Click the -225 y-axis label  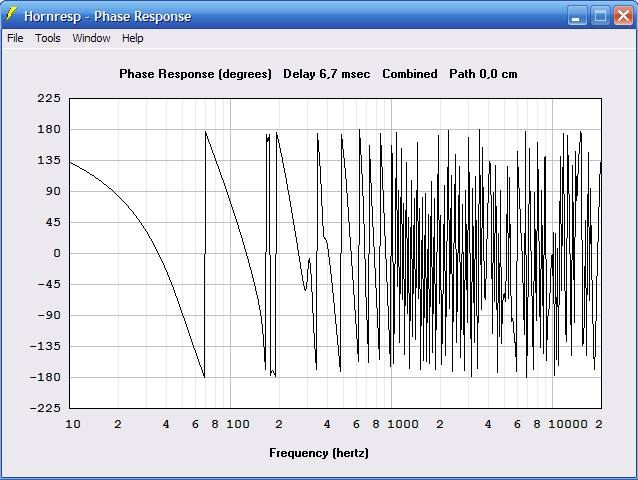pos(45,408)
